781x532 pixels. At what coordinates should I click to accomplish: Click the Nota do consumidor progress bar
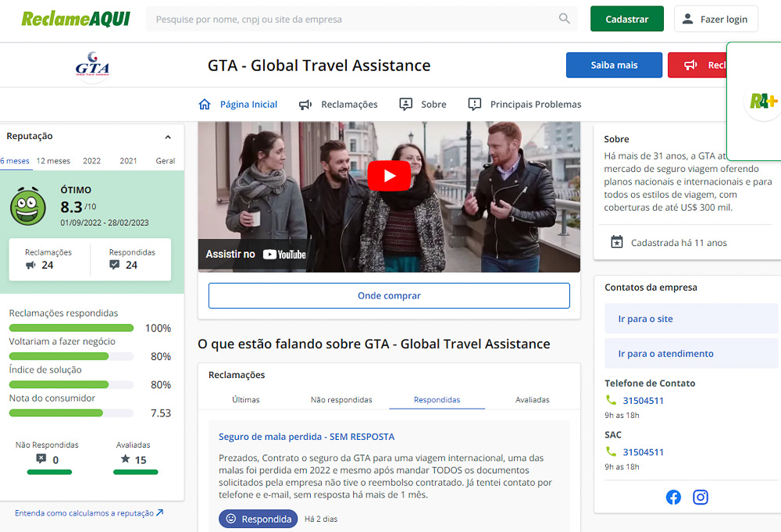coord(71,413)
